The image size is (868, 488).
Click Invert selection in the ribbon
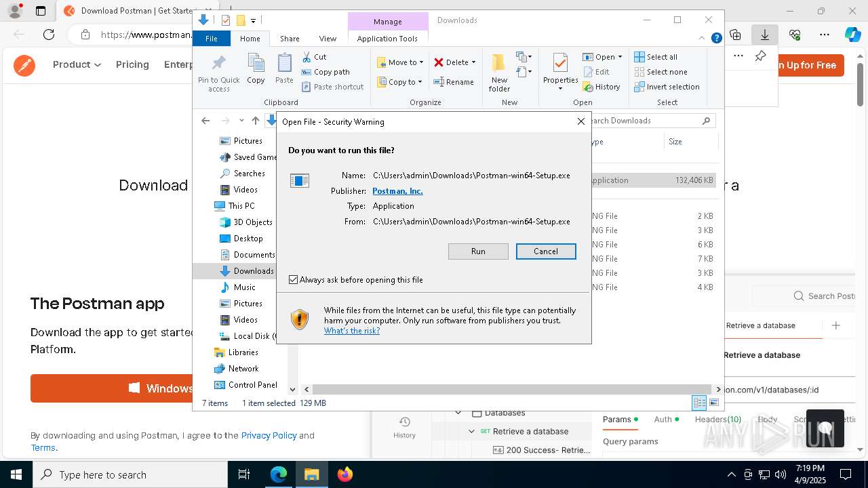point(667,87)
